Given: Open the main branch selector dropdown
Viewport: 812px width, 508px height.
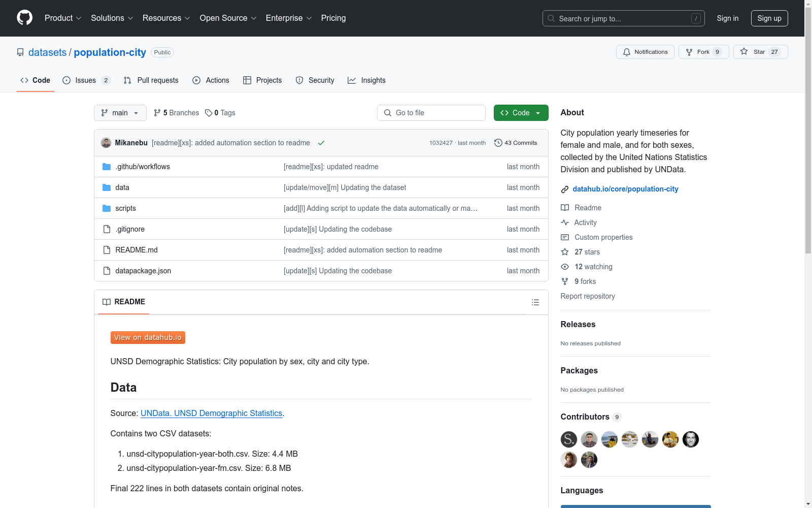Looking at the screenshot, I should [120, 113].
